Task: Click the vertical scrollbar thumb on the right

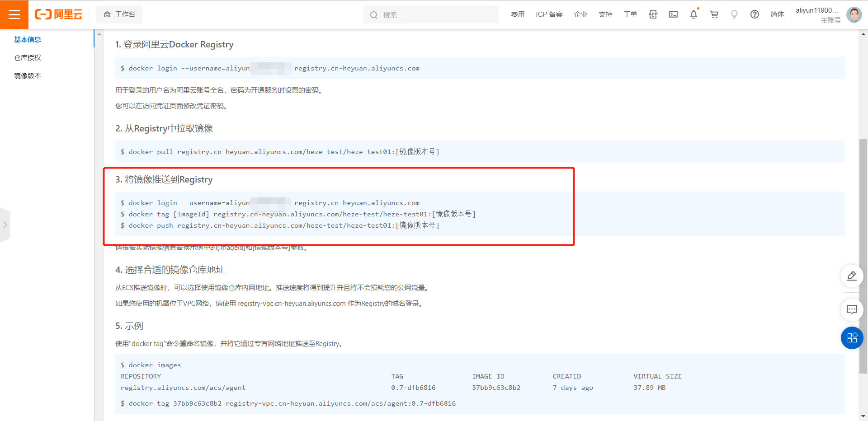Action: point(863,256)
